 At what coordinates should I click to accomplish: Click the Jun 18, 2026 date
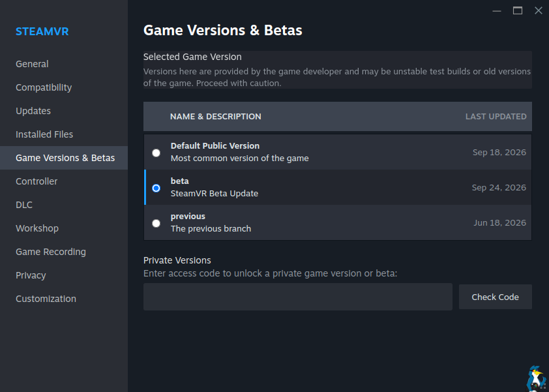click(x=499, y=223)
